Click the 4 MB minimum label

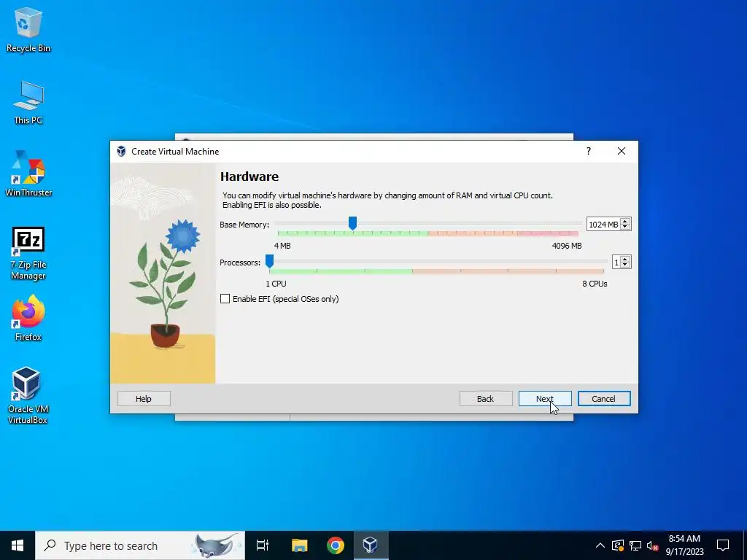pyautogui.click(x=282, y=246)
